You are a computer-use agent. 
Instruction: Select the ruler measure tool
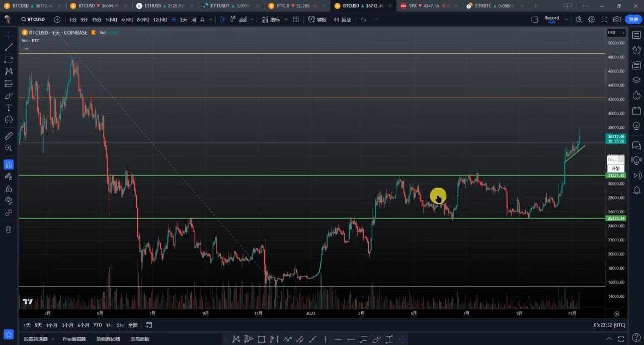coord(9,136)
